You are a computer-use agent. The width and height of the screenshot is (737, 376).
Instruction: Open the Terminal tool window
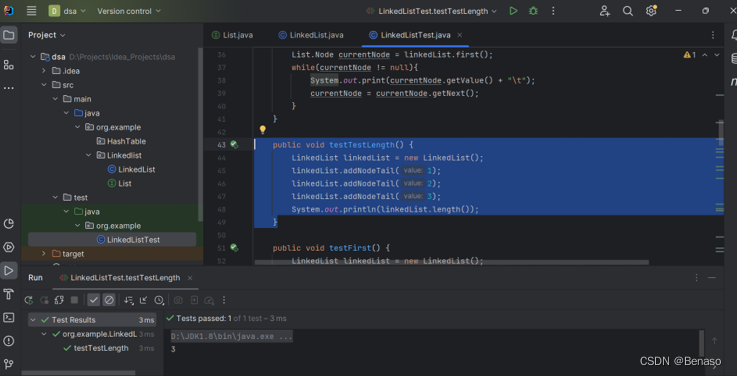click(8, 317)
